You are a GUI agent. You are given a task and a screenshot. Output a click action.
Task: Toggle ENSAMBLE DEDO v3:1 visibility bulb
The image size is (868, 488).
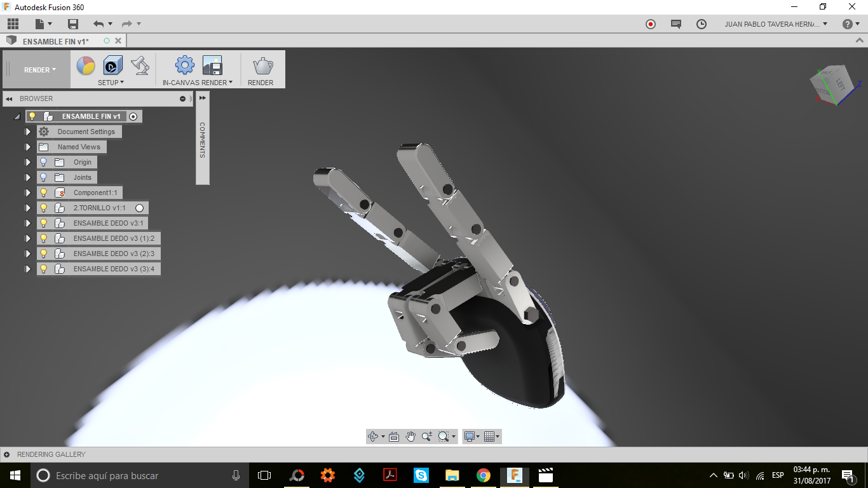pyautogui.click(x=43, y=223)
